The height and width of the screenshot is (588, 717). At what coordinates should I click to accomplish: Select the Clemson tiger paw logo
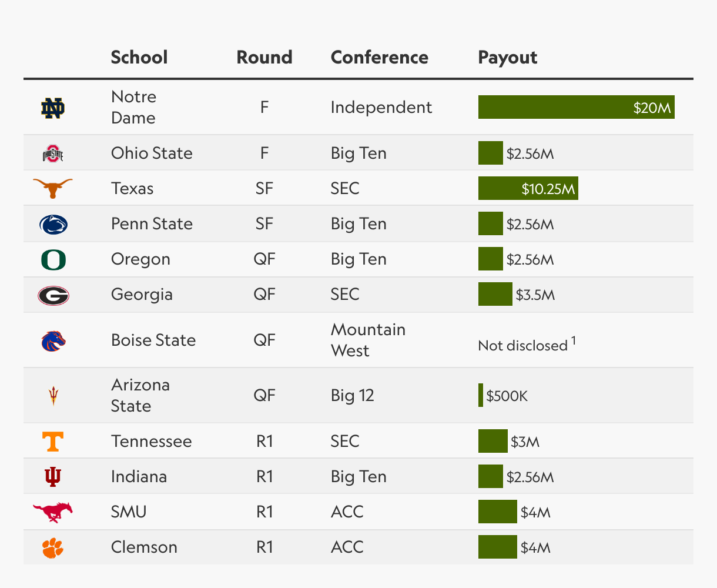pos(53,547)
